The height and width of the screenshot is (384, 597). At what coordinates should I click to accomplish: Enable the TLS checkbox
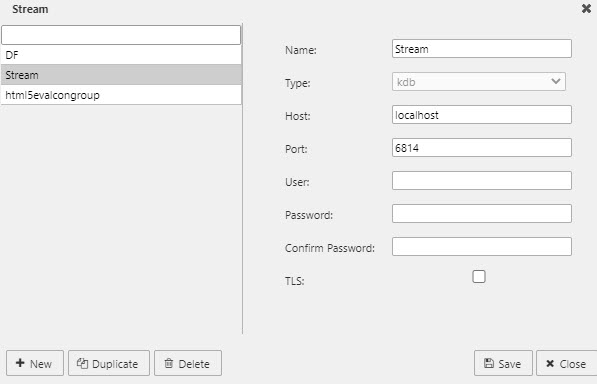point(479,277)
